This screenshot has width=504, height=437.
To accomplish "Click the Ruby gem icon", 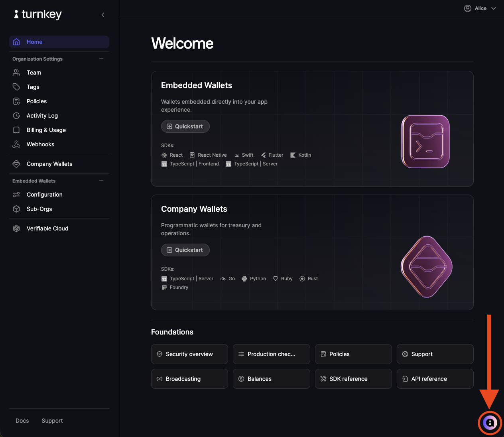I will pyautogui.click(x=276, y=279).
